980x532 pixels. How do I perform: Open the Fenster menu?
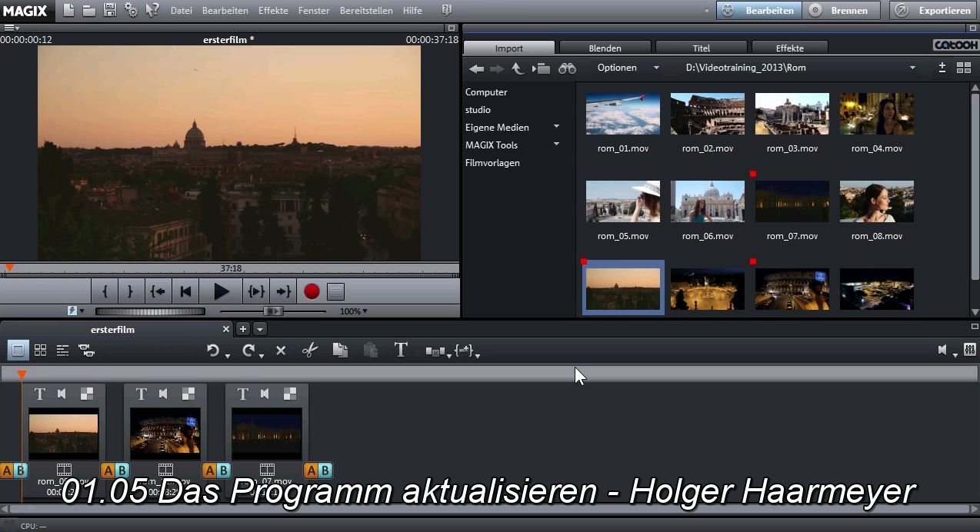click(x=313, y=11)
